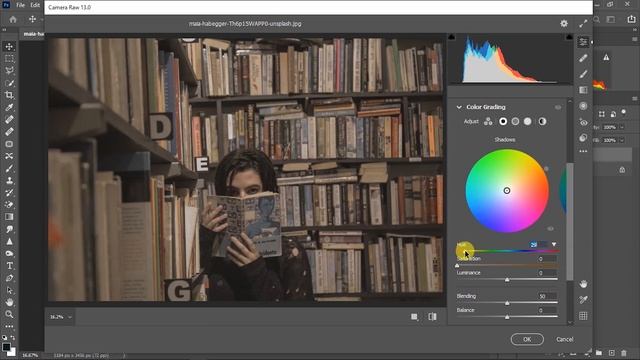Select the Lasso tool
The width and height of the screenshot is (640, 360).
coord(9,71)
